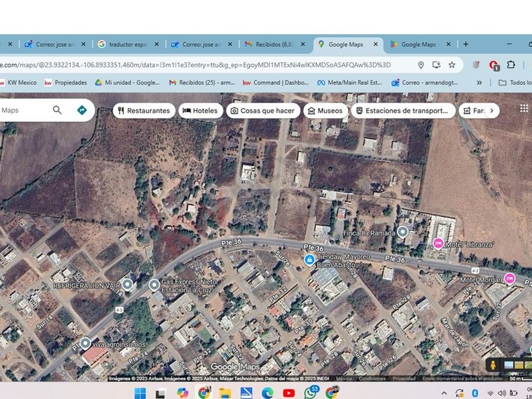Expand the hidden bookmarks overflow chevron
This screenshot has height=399, width=532.
(x=479, y=82)
